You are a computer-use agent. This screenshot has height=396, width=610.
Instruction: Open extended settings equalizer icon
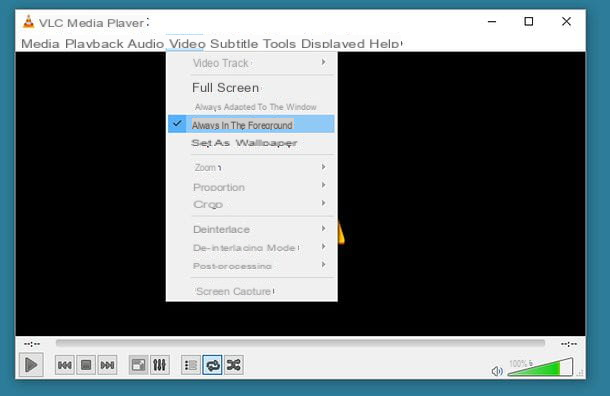(x=160, y=365)
